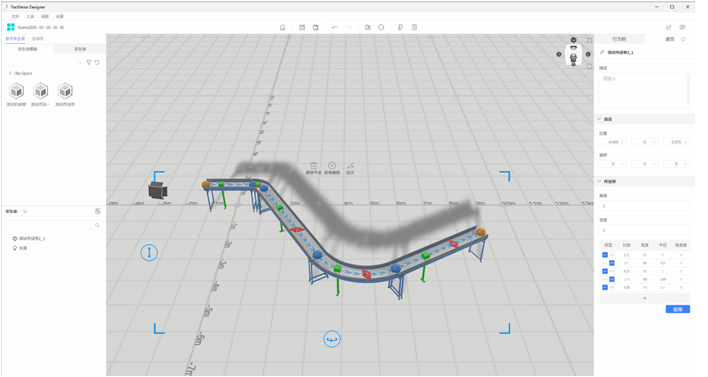Switch to the 行为树 tab
Image resolution: width=708 pixels, height=377 pixels.
click(619, 39)
